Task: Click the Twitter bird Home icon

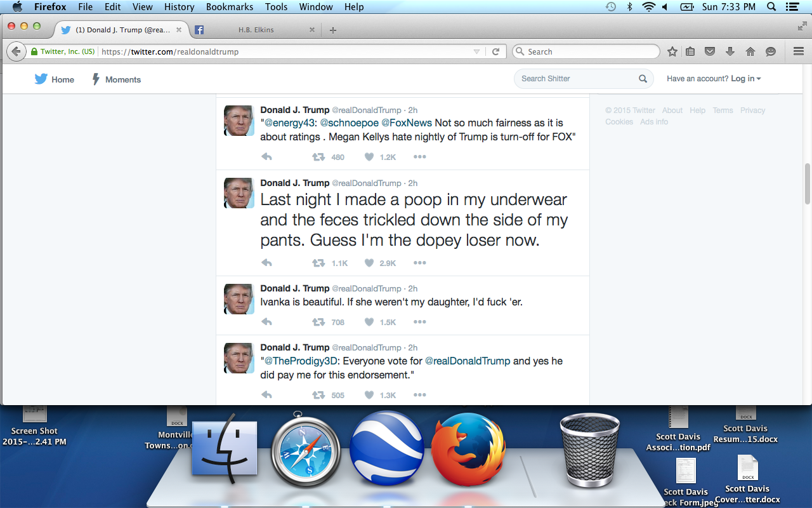Action: tap(41, 79)
